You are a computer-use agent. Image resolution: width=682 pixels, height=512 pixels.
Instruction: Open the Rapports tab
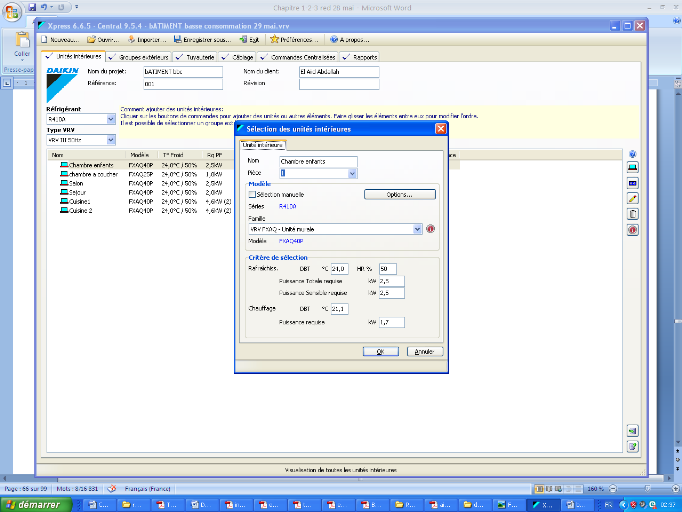(x=359, y=56)
